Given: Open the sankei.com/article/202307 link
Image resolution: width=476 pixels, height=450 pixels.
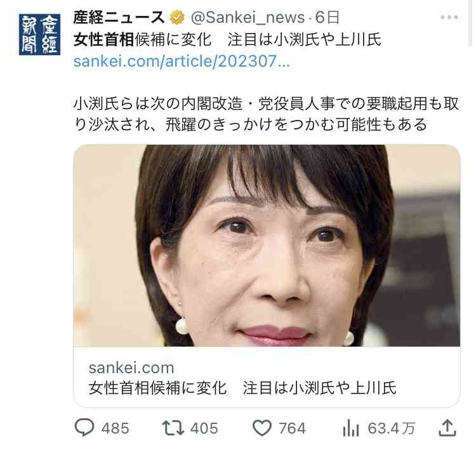Looking at the screenshot, I should click(x=182, y=61).
